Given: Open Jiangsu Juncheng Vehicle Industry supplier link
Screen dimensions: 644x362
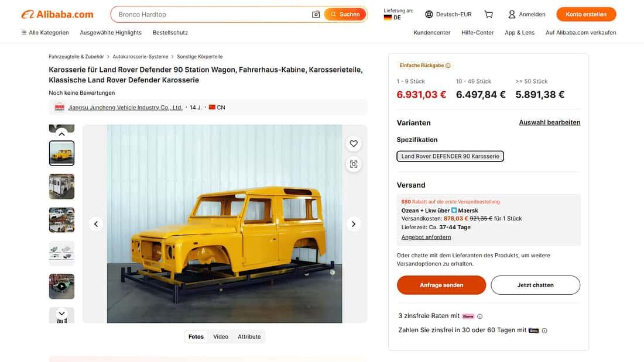Looking at the screenshot, I should pos(125,108).
